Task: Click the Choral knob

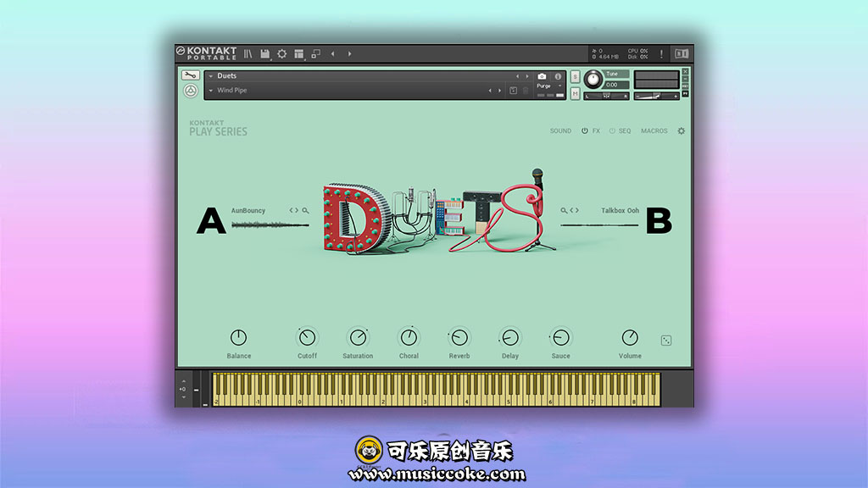Action: tap(409, 337)
